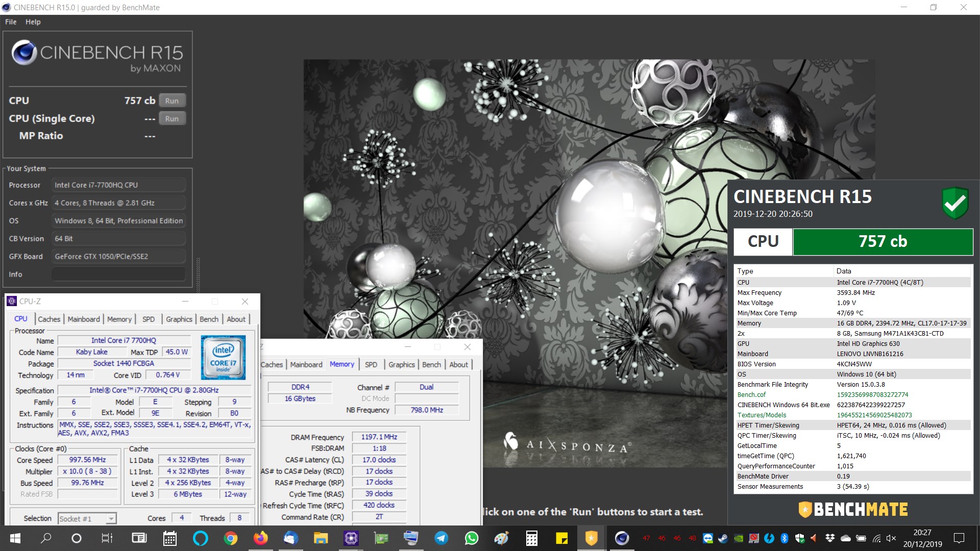Click the CPU-Z title bar chip icon

coord(12,302)
